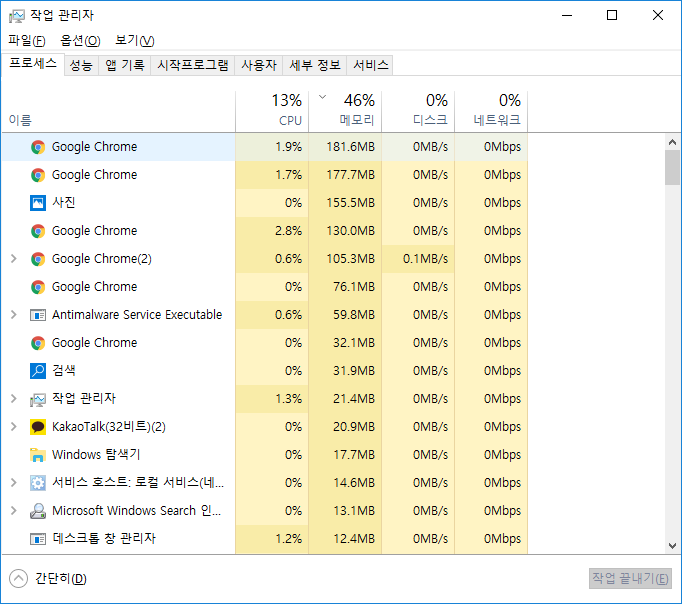Screen dimensions: 682x604
Task: Click the Windows 탐색기 folder icon
Action: click(38, 455)
